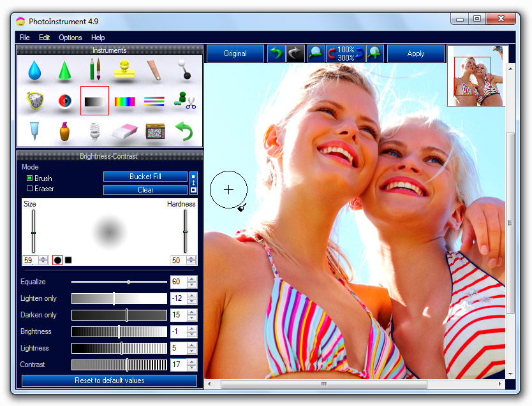Enable the Eraser mode checkbox
Screen dimensions: 532x406
click(x=29, y=189)
